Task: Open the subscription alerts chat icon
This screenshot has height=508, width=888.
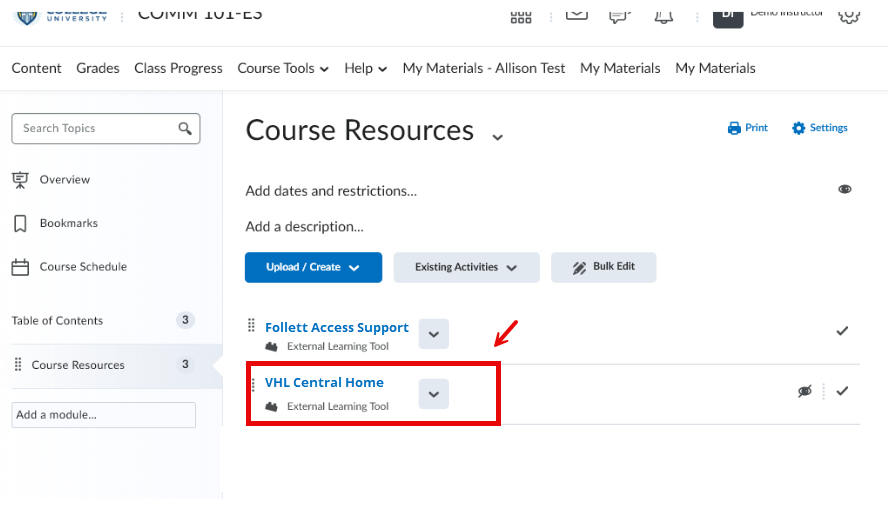Action: (x=620, y=16)
